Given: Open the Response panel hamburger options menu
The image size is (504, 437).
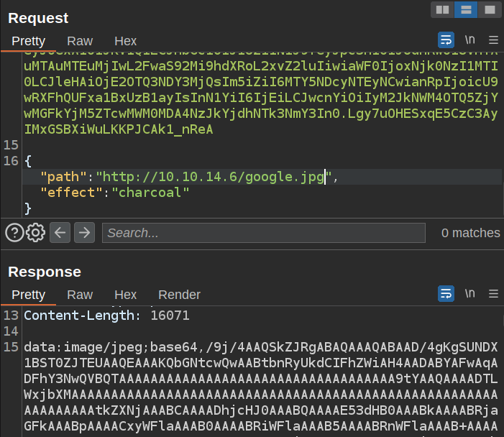Looking at the screenshot, I should tap(493, 293).
